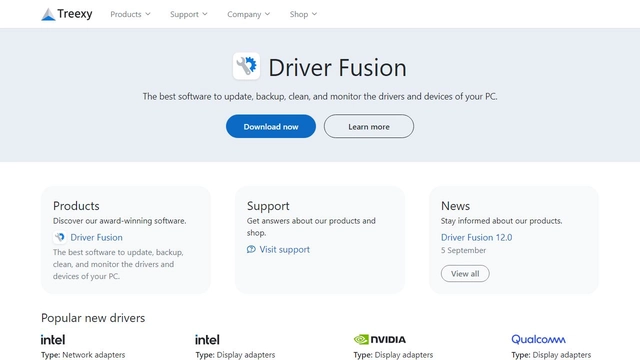The width and height of the screenshot is (640, 360).
Task: Expand the chevron next to Company
Action: tap(267, 14)
